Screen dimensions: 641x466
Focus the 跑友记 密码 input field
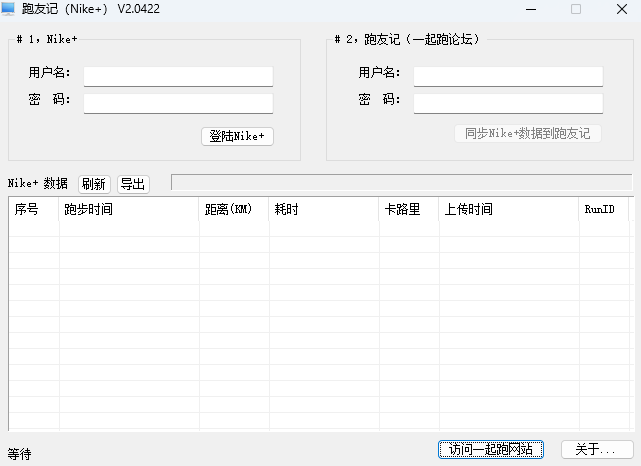pos(508,103)
